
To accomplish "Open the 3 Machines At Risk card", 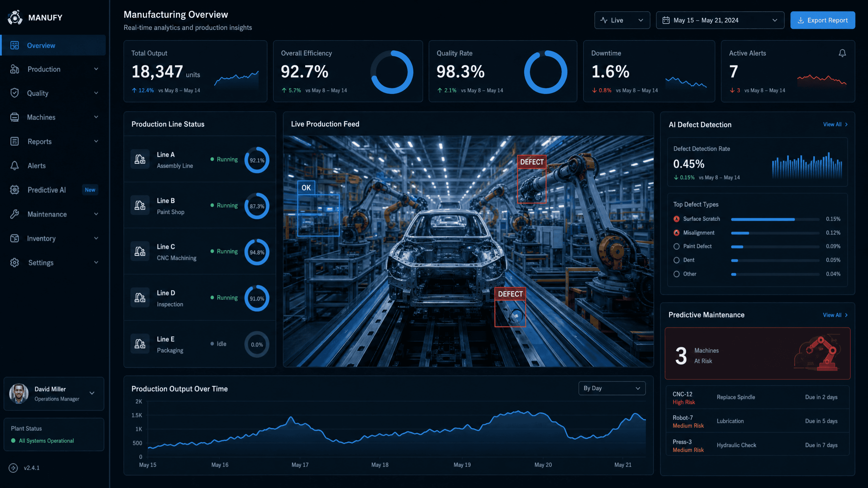I will (x=757, y=353).
